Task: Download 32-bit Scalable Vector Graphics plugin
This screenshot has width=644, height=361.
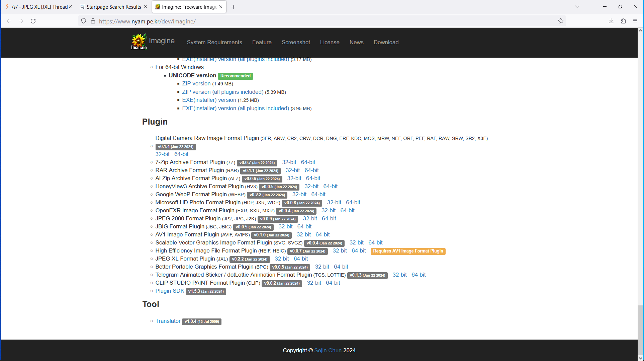Action: (357, 242)
